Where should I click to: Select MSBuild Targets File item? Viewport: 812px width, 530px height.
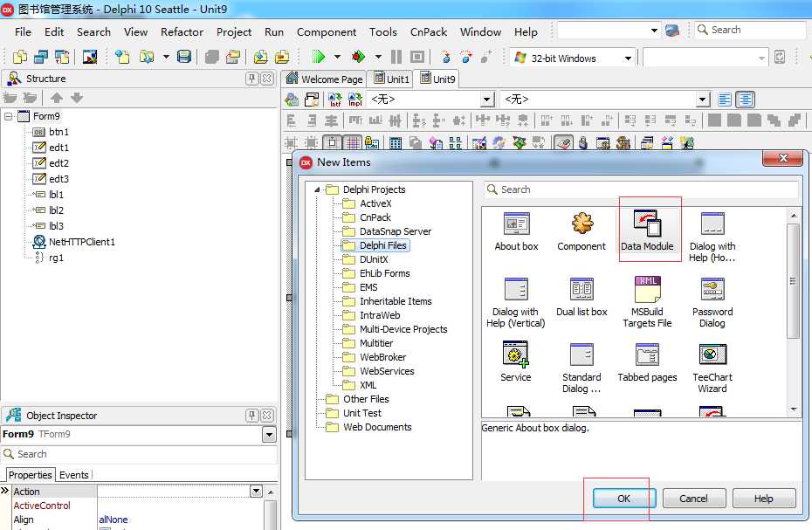click(x=647, y=303)
